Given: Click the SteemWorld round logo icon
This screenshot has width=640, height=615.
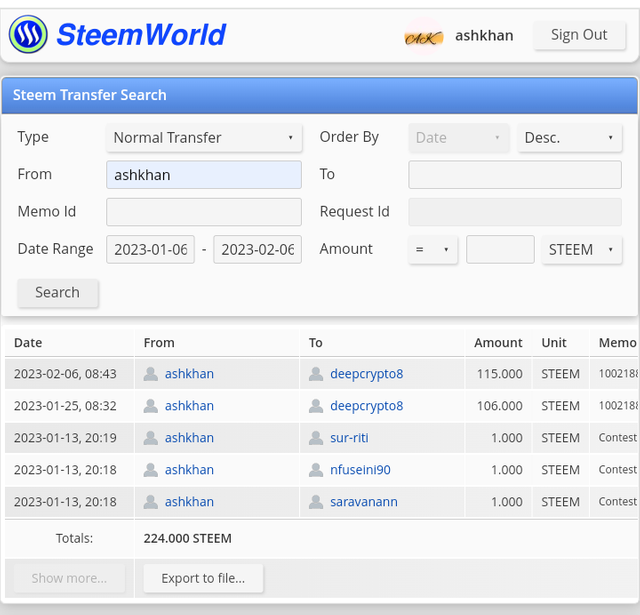Looking at the screenshot, I should [28, 34].
